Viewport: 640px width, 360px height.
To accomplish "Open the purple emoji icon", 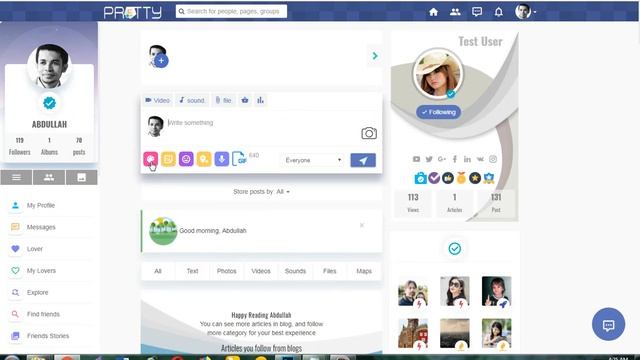I will click(186, 159).
